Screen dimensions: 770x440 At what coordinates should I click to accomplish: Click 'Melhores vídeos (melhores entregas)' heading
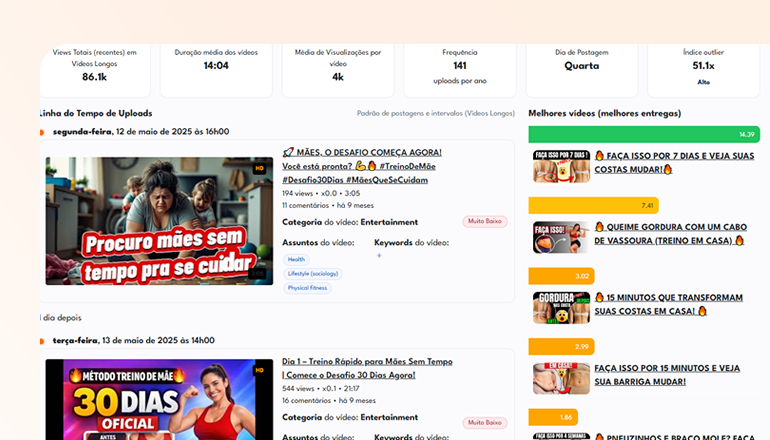point(605,113)
